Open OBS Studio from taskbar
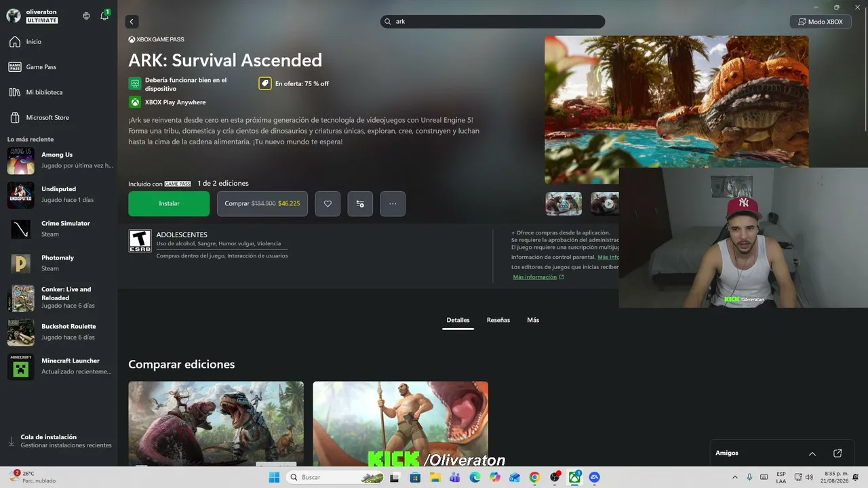868x488 pixels. pos(555,477)
